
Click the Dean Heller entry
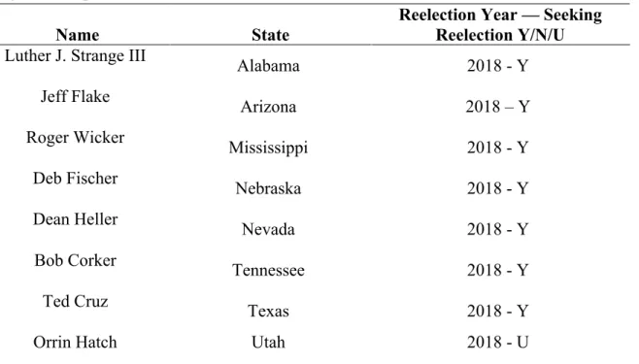(75, 219)
